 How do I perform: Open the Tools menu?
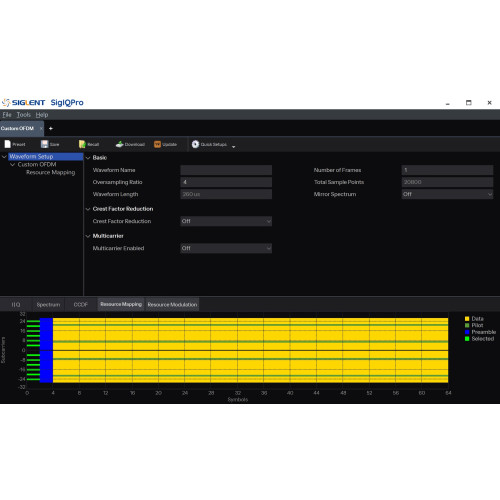coord(24,115)
